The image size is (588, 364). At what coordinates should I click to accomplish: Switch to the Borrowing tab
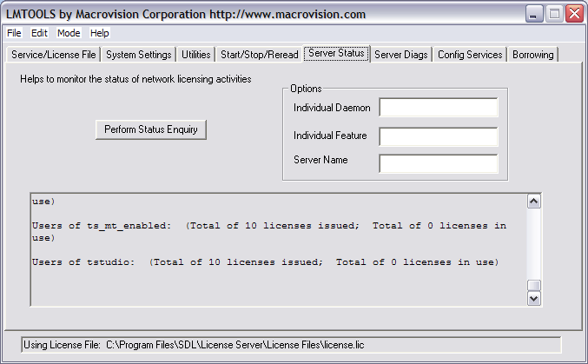(x=533, y=55)
